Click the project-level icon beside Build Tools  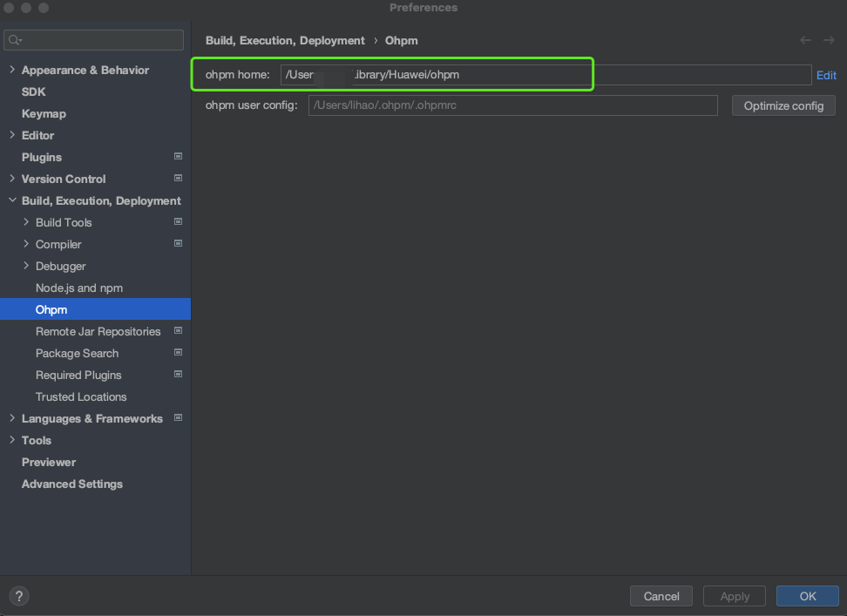(x=178, y=222)
